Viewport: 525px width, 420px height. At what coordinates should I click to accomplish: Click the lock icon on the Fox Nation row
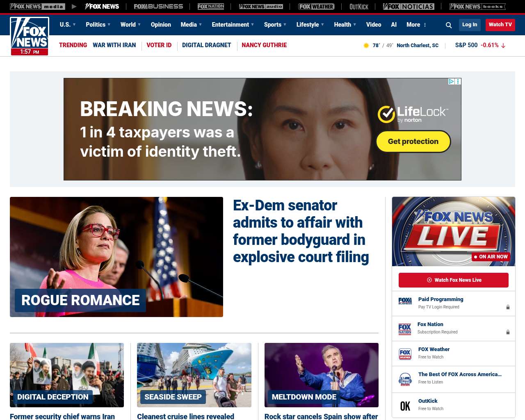click(508, 332)
